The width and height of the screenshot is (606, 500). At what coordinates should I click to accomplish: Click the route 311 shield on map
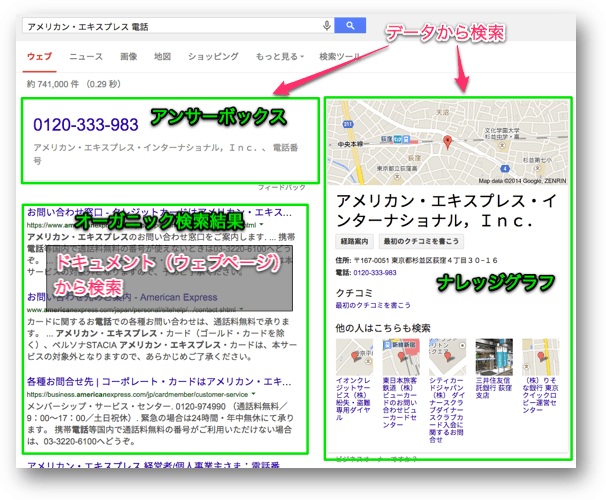pyautogui.click(x=348, y=124)
